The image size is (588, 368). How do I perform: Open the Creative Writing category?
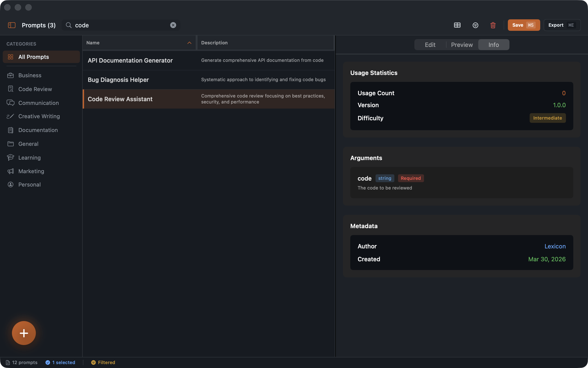[x=41, y=116]
